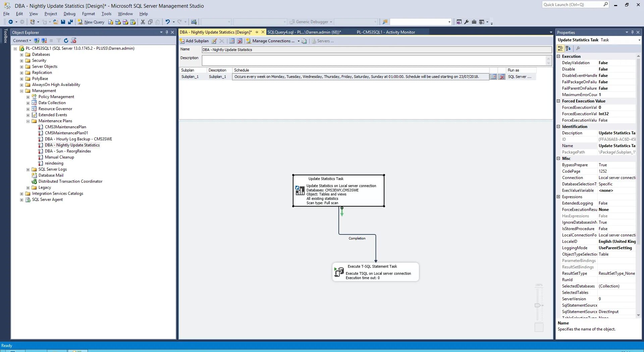The width and height of the screenshot is (644, 352).
Task: Open the File menu
Action: click(x=6, y=14)
